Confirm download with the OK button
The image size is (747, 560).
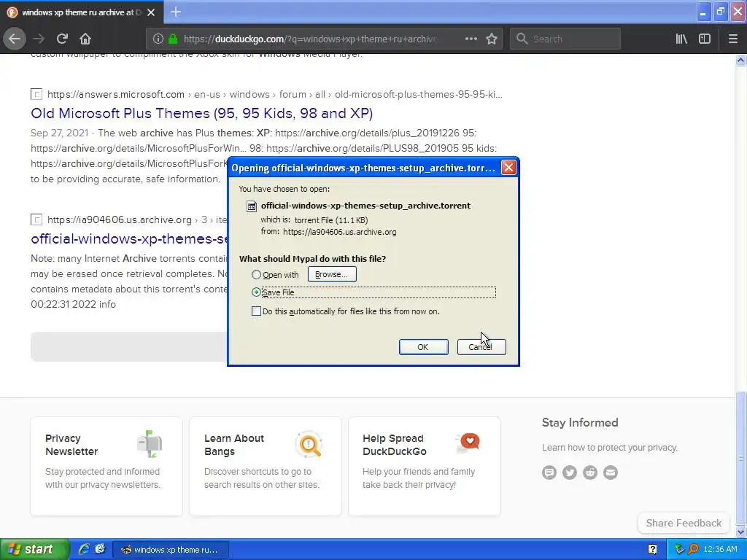[x=423, y=346]
